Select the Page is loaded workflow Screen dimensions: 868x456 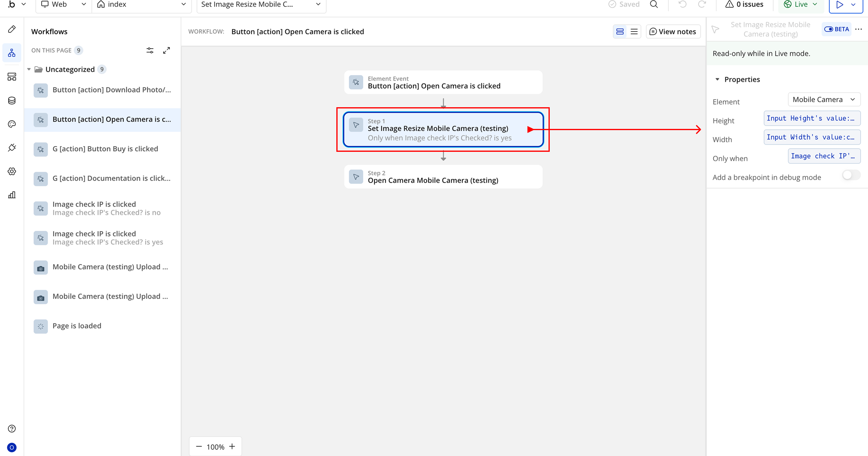click(77, 326)
